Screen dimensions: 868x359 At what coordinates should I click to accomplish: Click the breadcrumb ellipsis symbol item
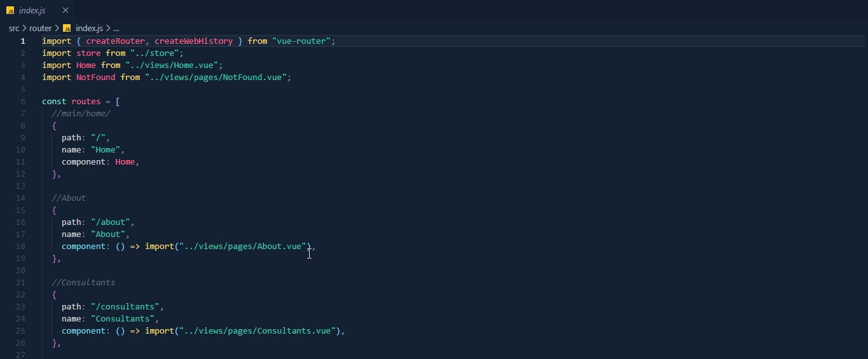(116, 28)
